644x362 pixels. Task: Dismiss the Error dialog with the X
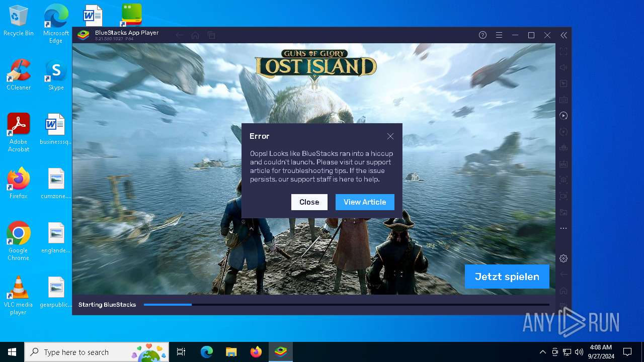[x=390, y=136]
